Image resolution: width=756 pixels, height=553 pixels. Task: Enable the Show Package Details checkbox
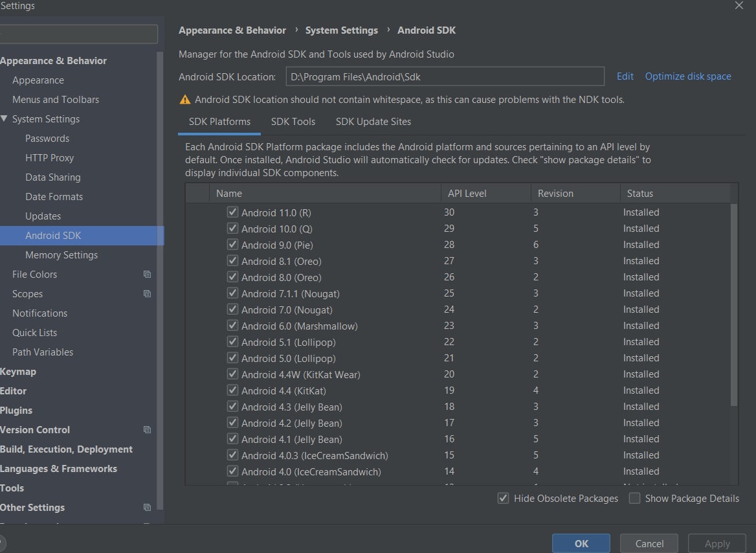coord(635,499)
